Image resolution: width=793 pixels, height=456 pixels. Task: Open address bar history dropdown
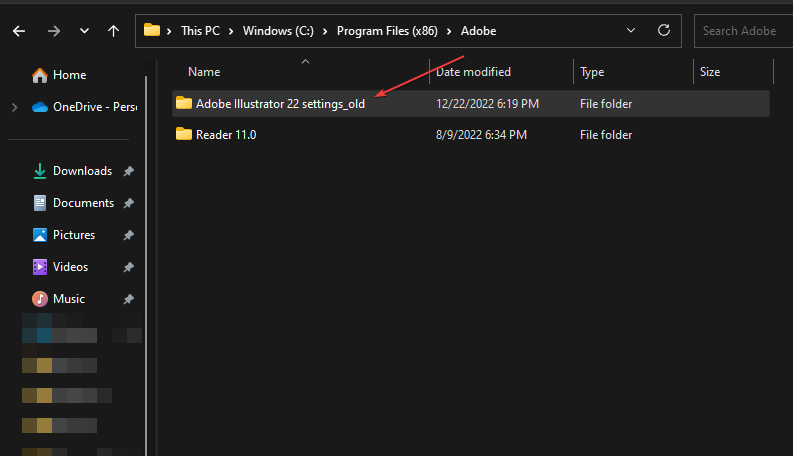(x=631, y=30)
